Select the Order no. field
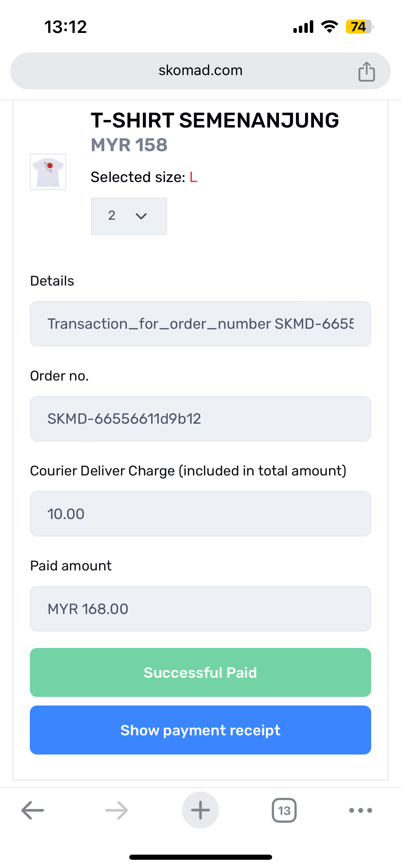Viewport: 401px width, 868px height. coord(200,419)
